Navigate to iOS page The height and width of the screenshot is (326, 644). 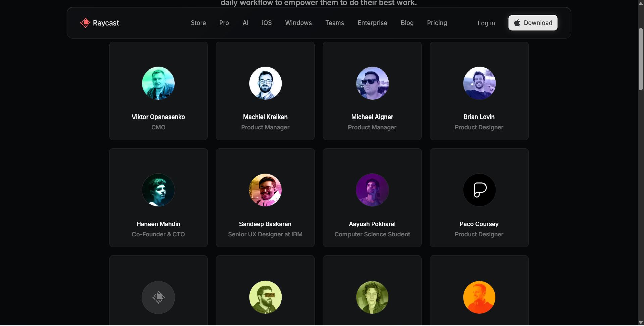[x=267, y=23]
